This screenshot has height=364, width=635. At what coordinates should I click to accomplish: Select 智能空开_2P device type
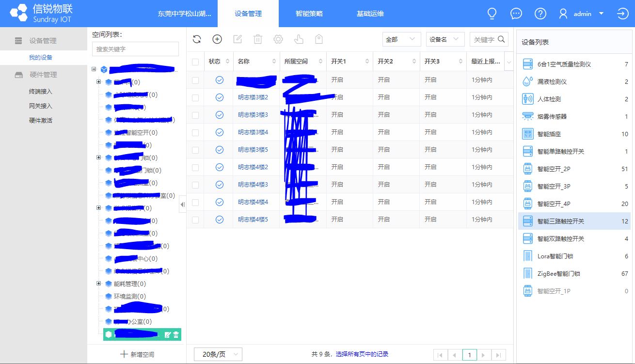pos(574,169)
